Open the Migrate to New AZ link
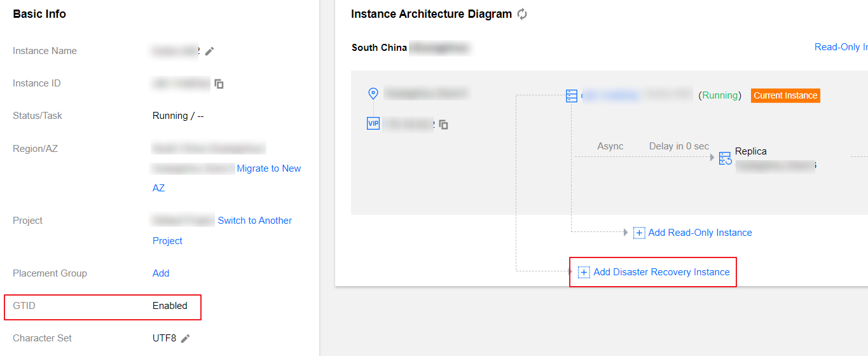 click(269, 168)
